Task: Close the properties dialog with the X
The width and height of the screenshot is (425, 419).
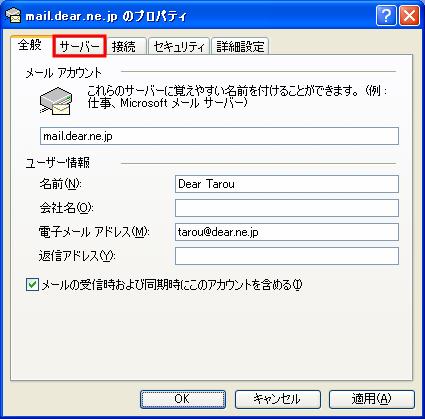Action: pos(409,16)
